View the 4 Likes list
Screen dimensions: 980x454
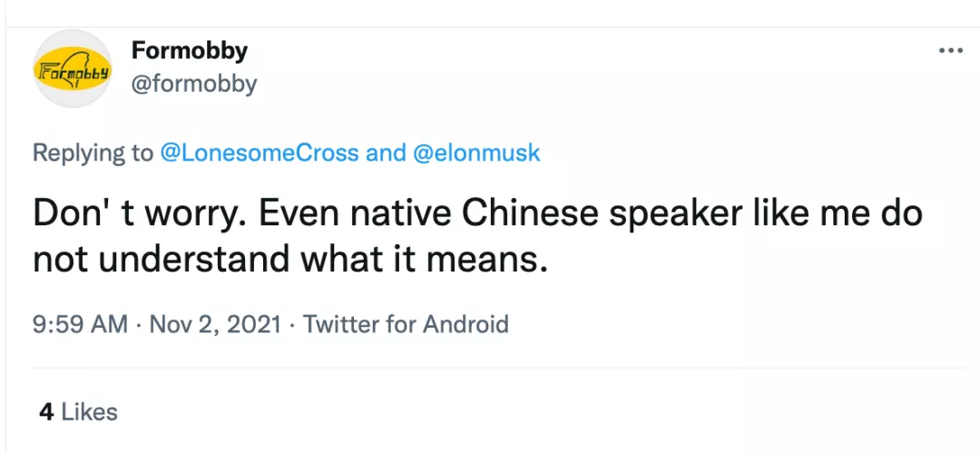pyautogui.click(x=78, y=411)
